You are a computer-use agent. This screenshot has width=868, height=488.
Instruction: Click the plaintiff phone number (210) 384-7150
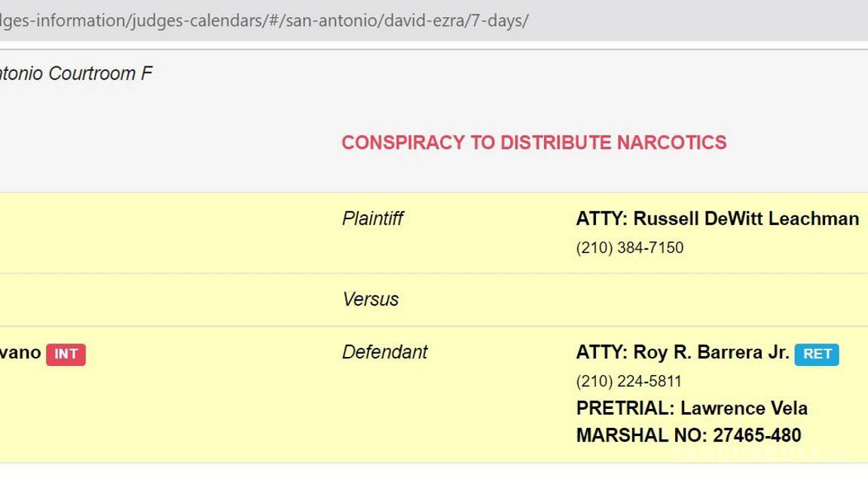pyautogui.click(x=630, y=247)
